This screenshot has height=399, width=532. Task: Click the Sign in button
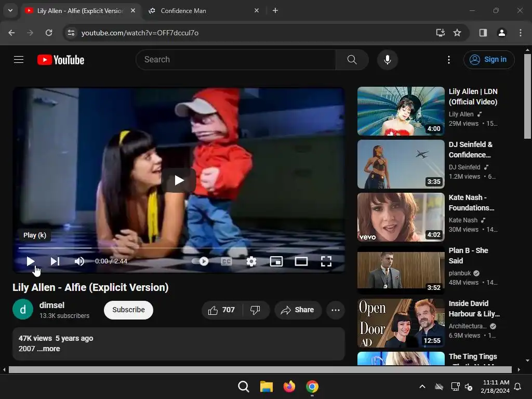[488, 60]
